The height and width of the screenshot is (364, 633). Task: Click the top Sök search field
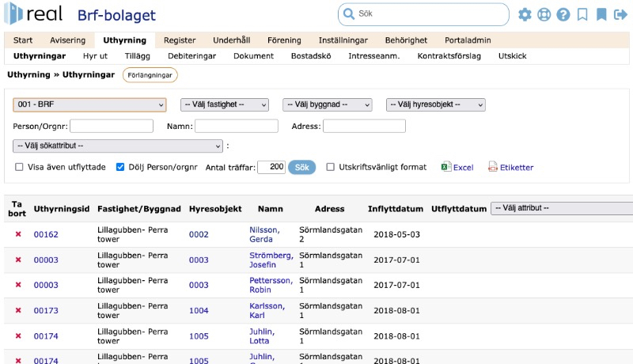[x=423, y=14]
